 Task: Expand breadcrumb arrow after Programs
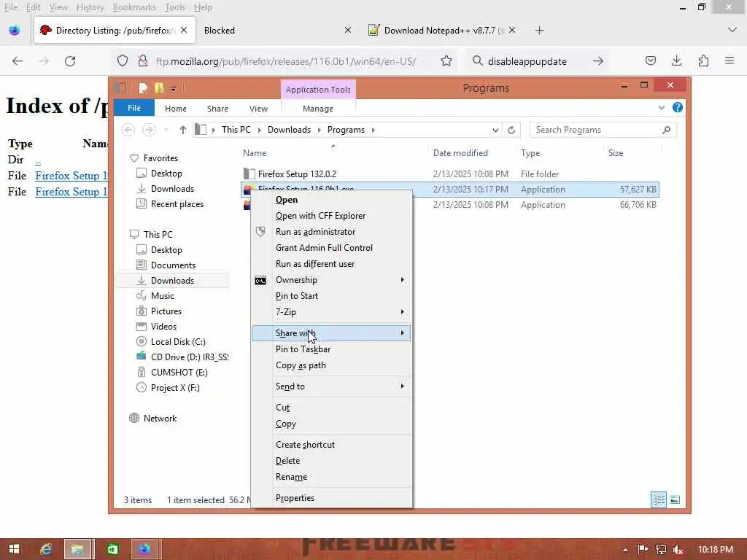click(x=373, y=130)
